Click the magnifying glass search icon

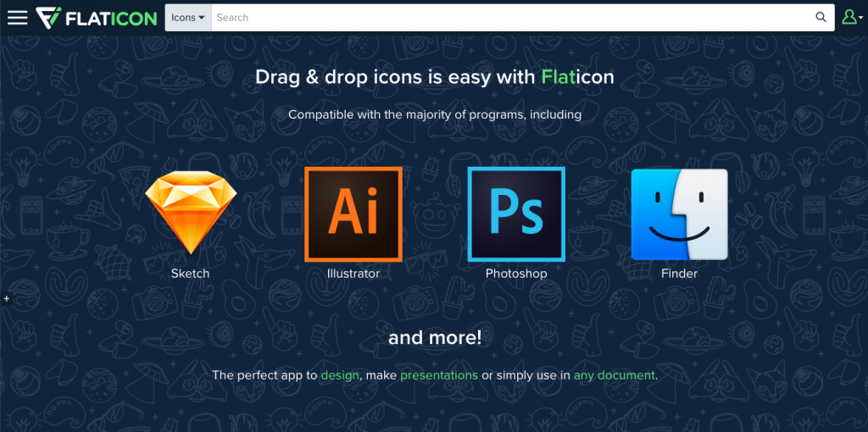tap(821, 17)
